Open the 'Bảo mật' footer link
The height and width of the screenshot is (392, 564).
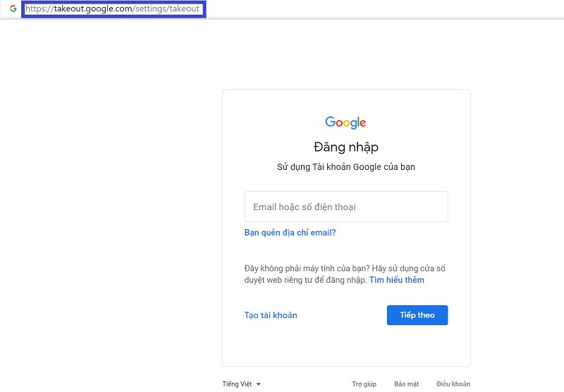click(x=407, y=384)
